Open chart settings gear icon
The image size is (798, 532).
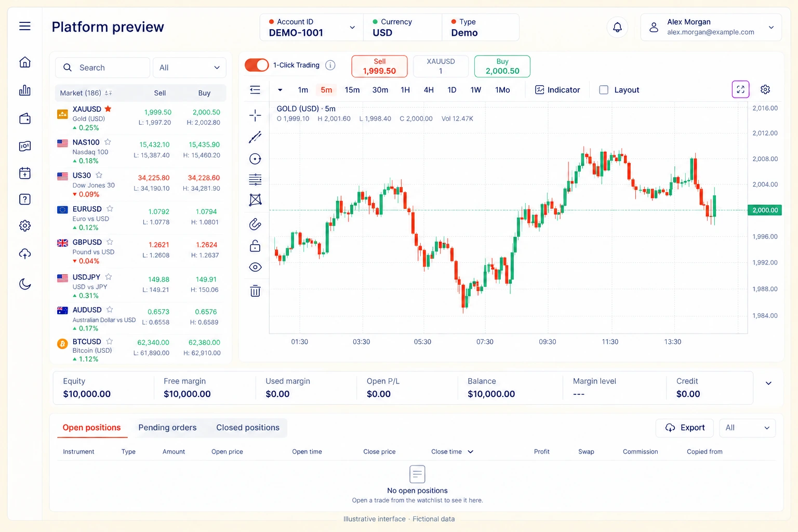[765, 89]
